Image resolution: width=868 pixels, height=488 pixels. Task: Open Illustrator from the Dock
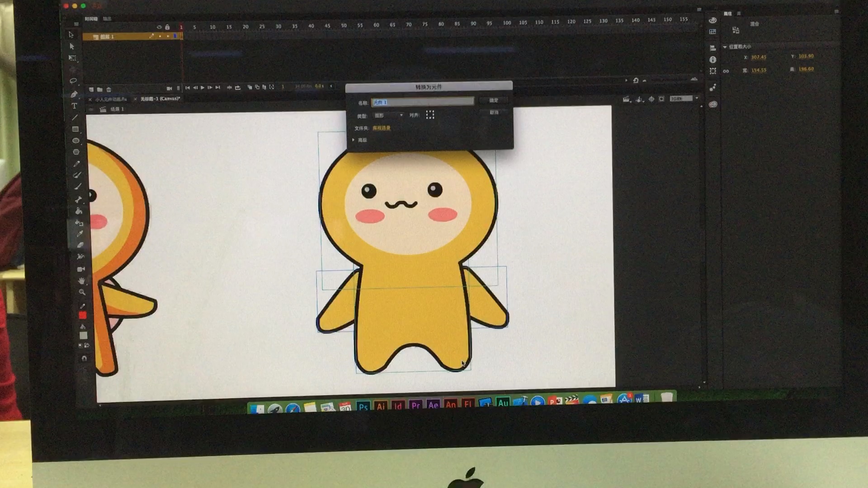click(381, 406)
